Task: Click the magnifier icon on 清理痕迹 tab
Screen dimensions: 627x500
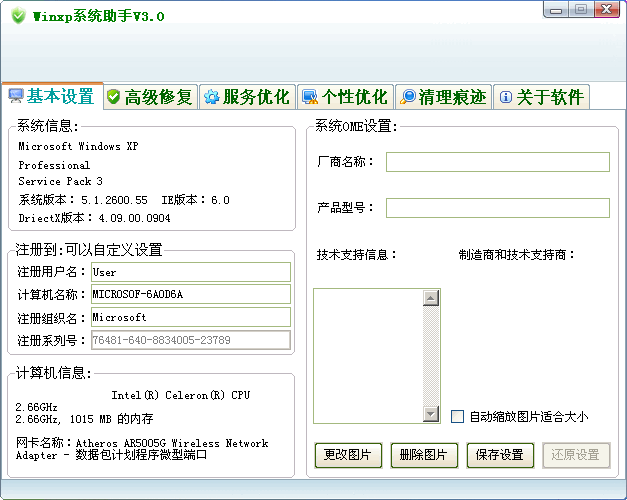Action: (x=408, y=97)
